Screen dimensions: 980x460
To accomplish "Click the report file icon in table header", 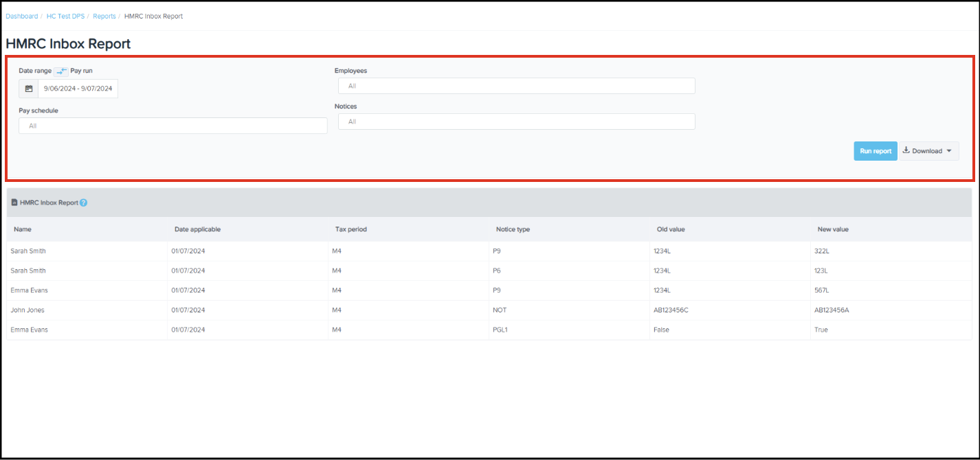I will 14,203.
